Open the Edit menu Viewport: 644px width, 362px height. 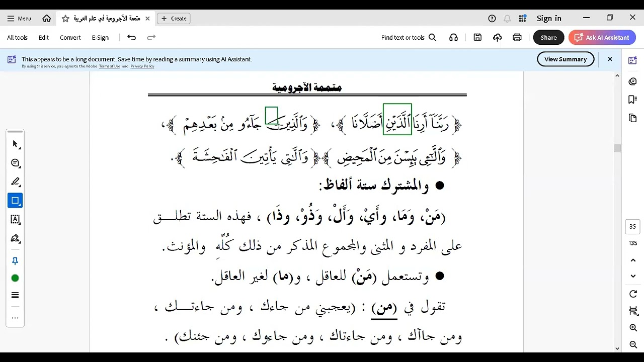44,37
